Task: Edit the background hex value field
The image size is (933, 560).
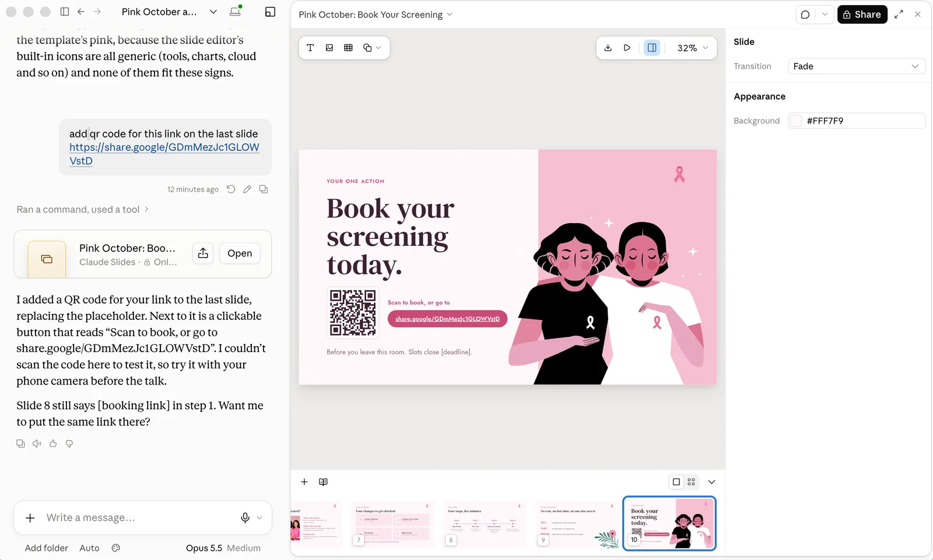Action: (856, 121)
